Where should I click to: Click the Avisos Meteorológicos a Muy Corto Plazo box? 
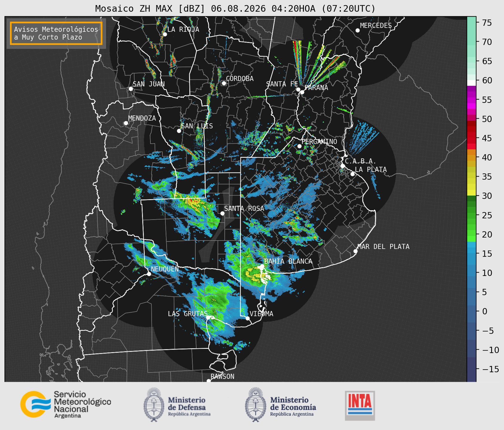click(56, 33)
